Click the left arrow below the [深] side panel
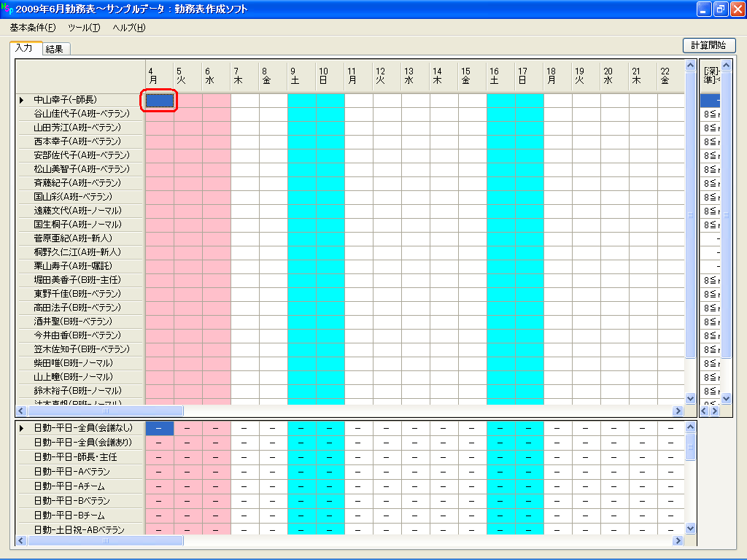This screenshot has width=747, height=560. tap(705, 411)
